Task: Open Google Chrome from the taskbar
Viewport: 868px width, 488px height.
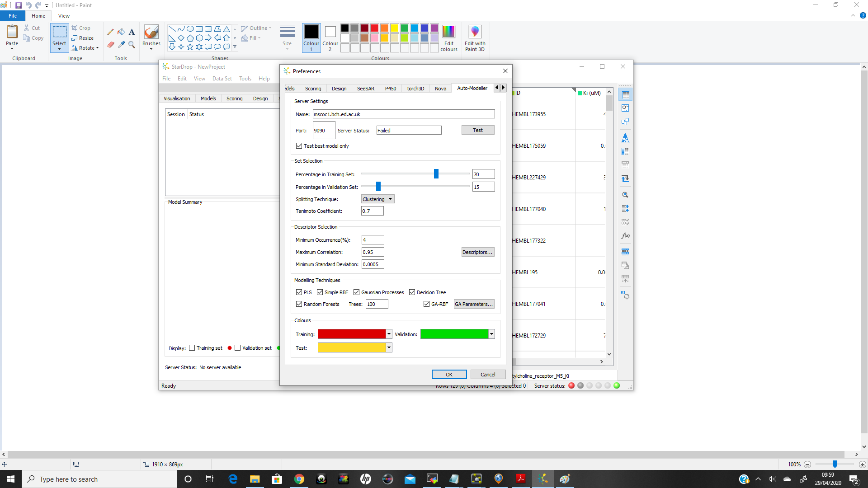Action: click(299, 479)
